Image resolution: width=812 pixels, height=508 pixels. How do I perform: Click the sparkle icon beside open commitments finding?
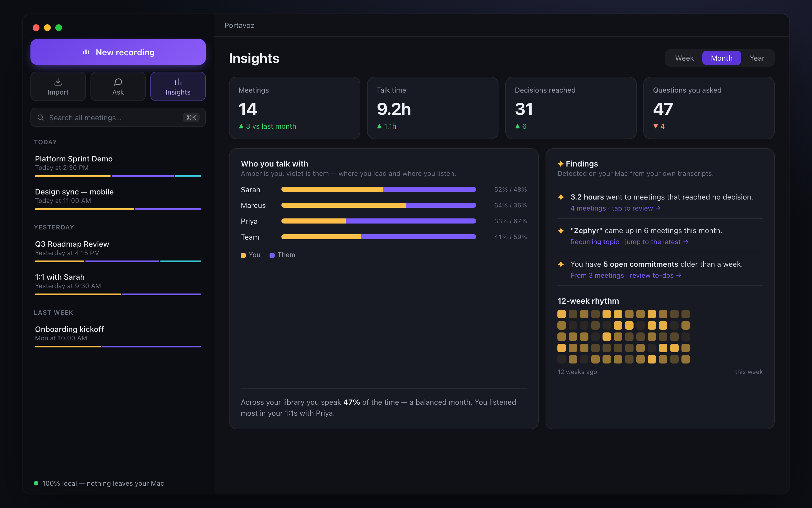click(561, 264)
